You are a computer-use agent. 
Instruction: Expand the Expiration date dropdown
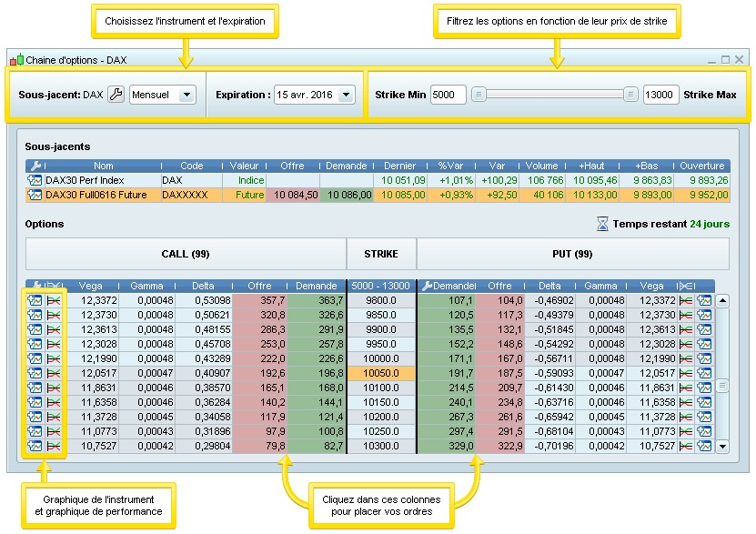click(314, 95)
